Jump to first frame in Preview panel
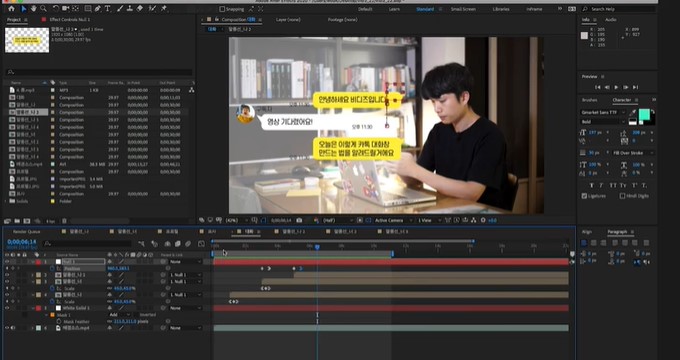This screenshot has width=680, height=360. pyautogui.click(x=598, y=87)
